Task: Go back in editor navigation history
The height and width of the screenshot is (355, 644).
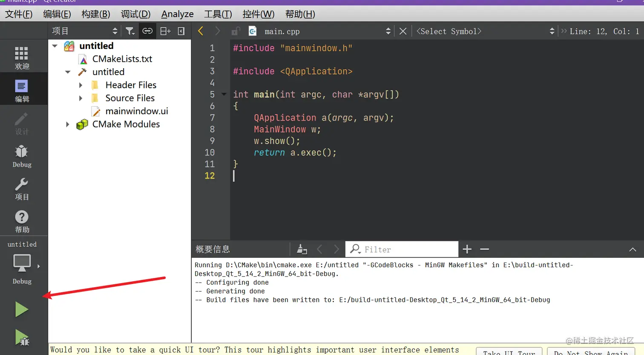Action: pyautogui.click(x=201, y=31)
